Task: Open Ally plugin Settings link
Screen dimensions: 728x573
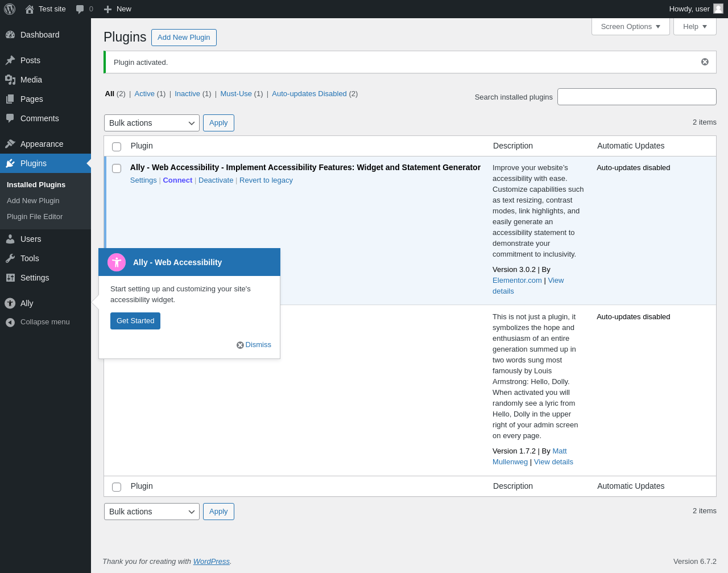Action: (x=143, y=180)
